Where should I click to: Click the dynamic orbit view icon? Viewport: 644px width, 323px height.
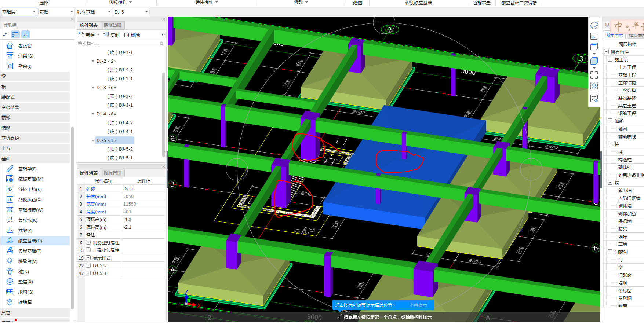(594, 26)
